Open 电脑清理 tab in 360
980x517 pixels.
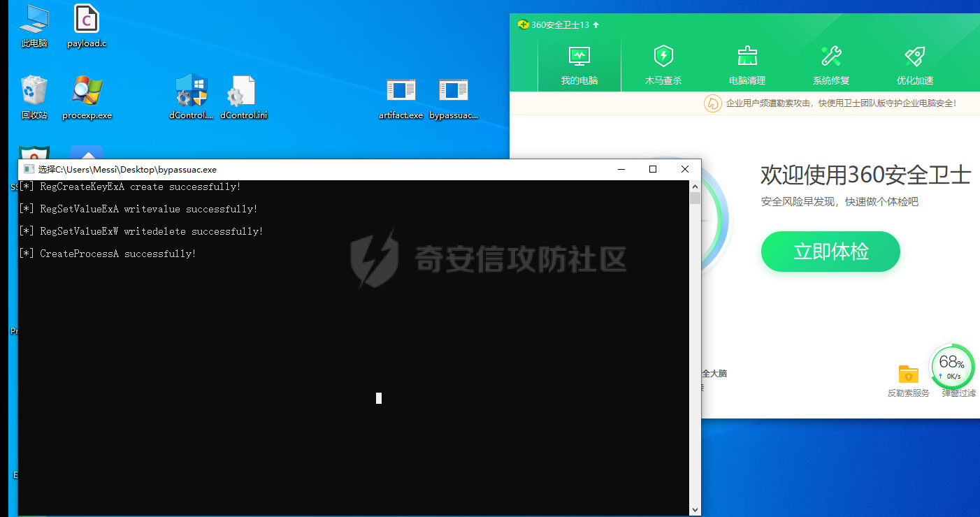tap(747, 66)
